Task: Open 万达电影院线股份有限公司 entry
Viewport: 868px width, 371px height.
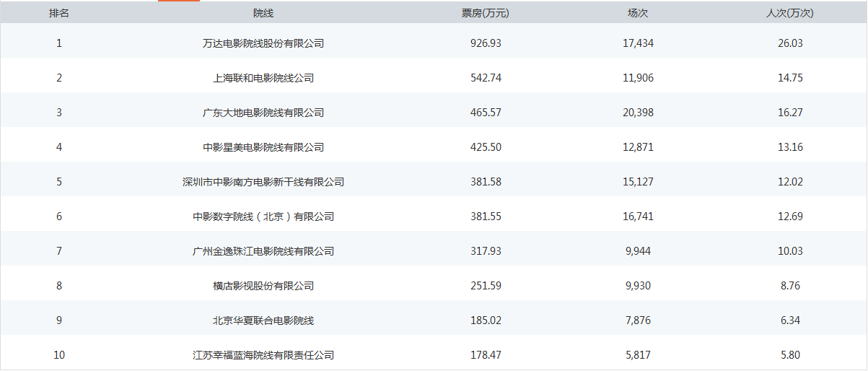Action: tap(263, 43)
